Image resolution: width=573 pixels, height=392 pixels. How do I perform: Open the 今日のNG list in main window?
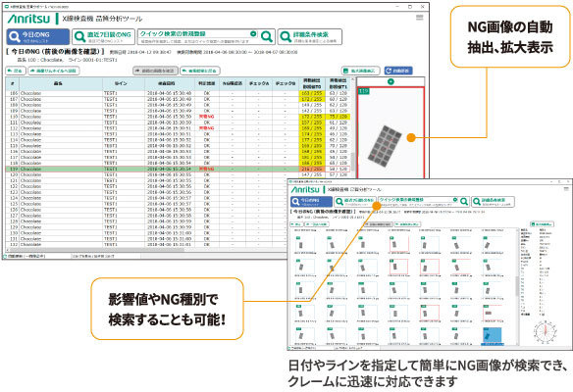[x=38, y=37]
